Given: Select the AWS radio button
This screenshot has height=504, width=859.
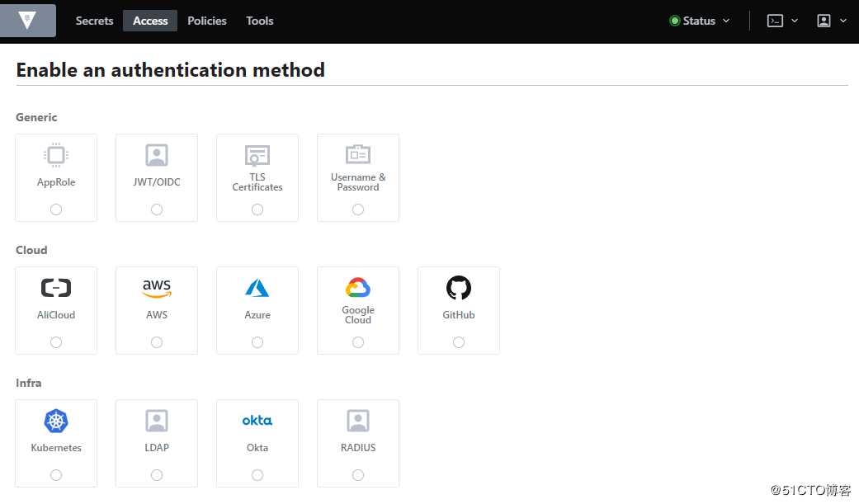Looking at the screenshot, I should tap(157, 342).
